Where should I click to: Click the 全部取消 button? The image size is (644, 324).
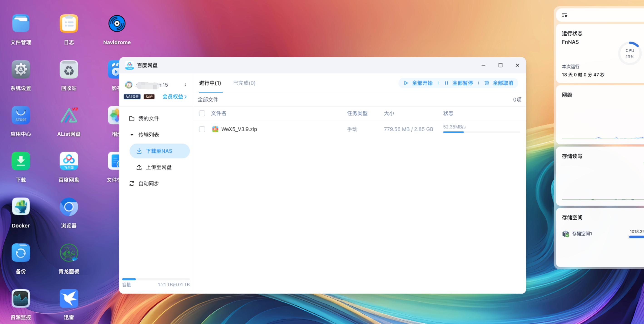pos(499,83)
